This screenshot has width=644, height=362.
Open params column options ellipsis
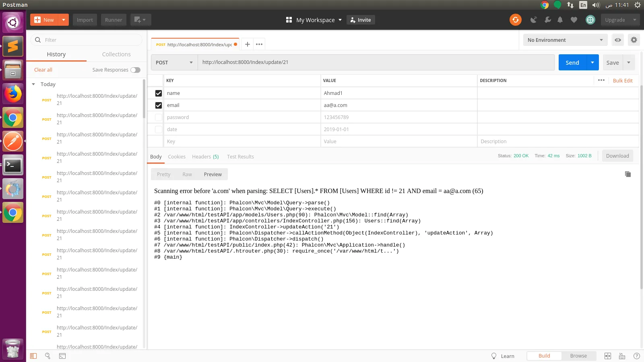[x=601, y=80]
